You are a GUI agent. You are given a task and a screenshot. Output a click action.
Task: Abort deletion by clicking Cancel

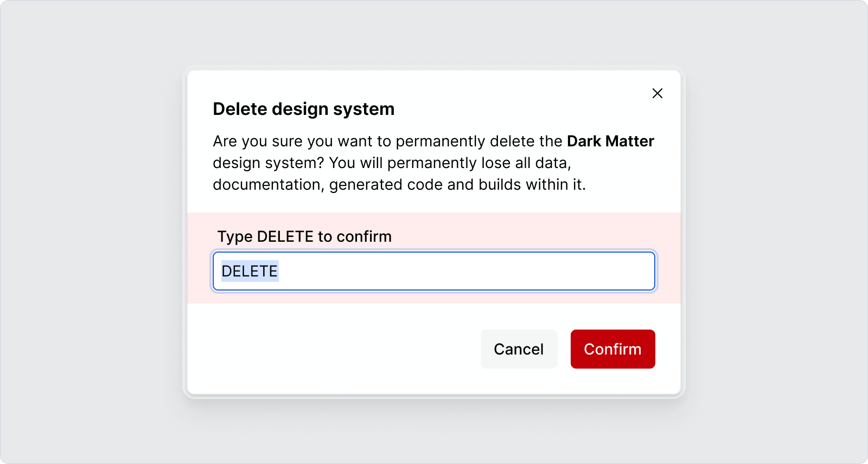pos(519,349)
